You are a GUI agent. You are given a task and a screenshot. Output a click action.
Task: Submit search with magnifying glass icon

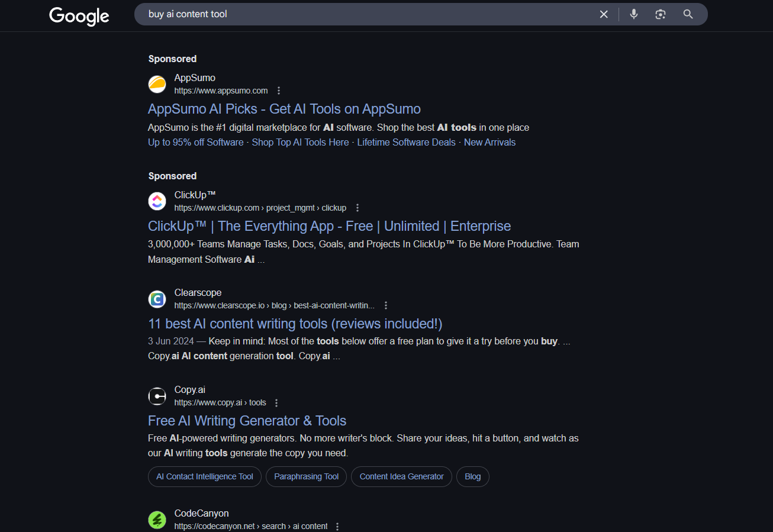(x=688, y=14)
